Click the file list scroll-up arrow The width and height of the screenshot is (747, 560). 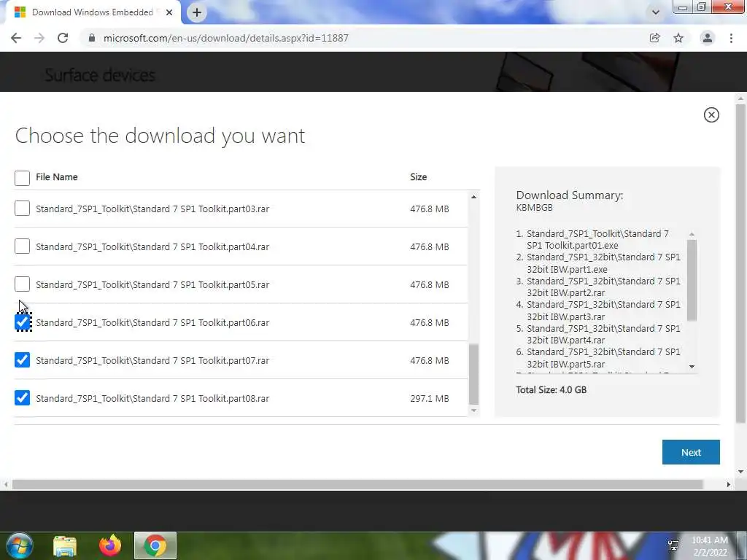pyautogui.click(x=473, y=197)
